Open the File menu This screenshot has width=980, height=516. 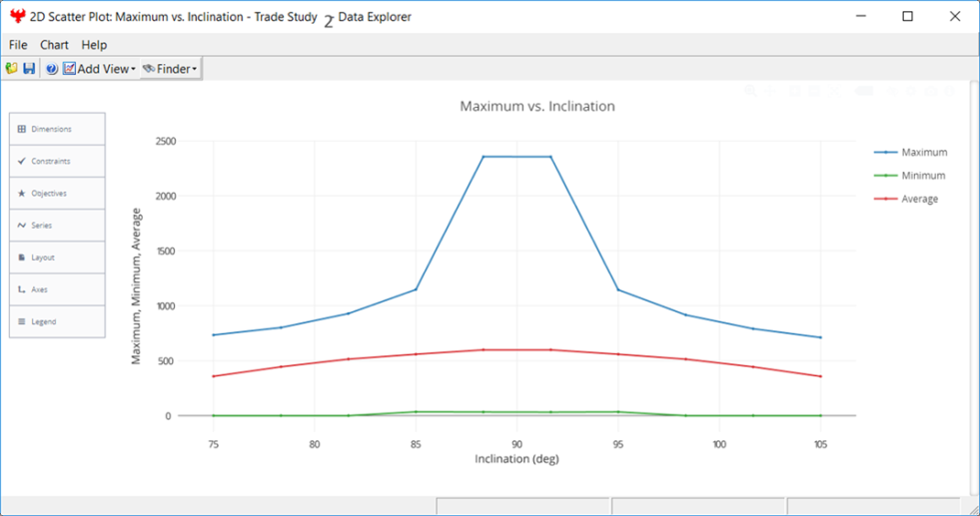click(x=18, y=45)
